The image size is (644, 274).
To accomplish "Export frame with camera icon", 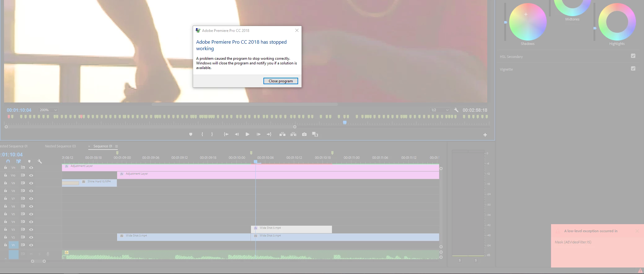I will 304,134.
